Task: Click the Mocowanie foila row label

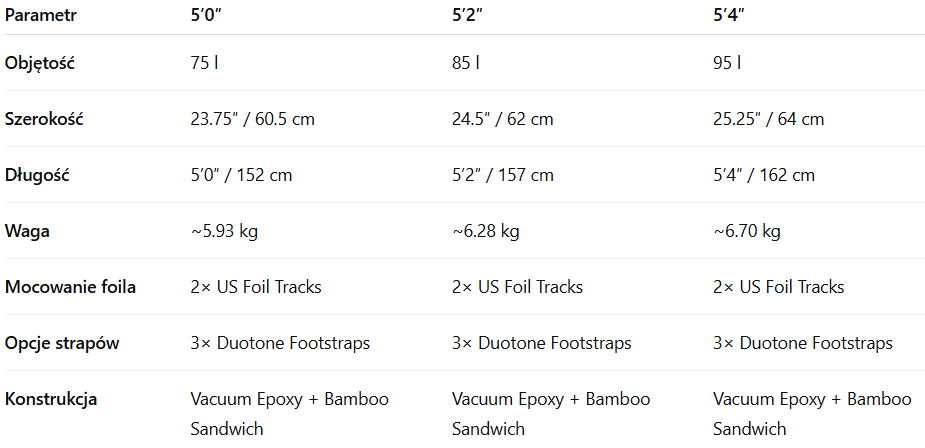Action: (x=70, y=287)
